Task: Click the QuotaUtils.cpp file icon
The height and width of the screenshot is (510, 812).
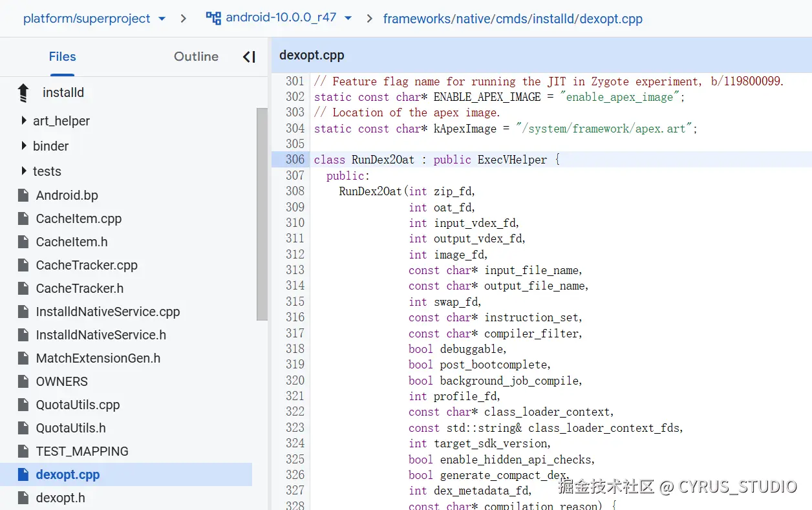Action: point(23,405)
